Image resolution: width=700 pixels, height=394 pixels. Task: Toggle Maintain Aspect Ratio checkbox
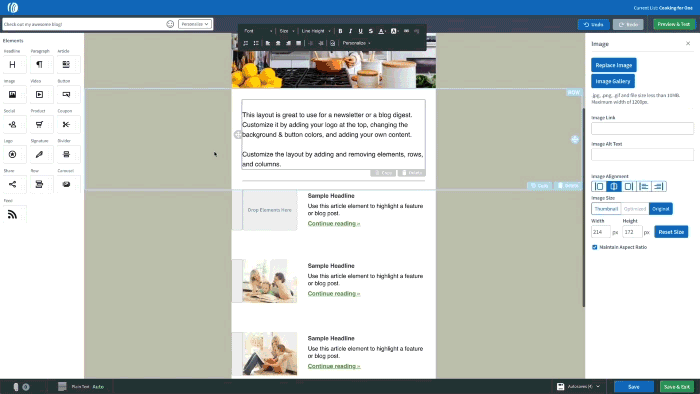coord(595,247)
